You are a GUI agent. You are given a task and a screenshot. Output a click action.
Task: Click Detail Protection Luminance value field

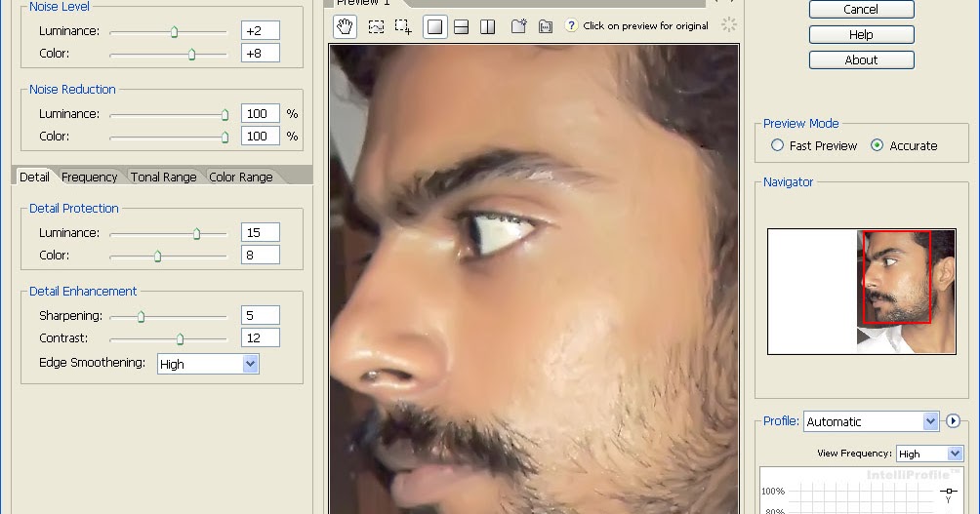[x=260, y=232]
